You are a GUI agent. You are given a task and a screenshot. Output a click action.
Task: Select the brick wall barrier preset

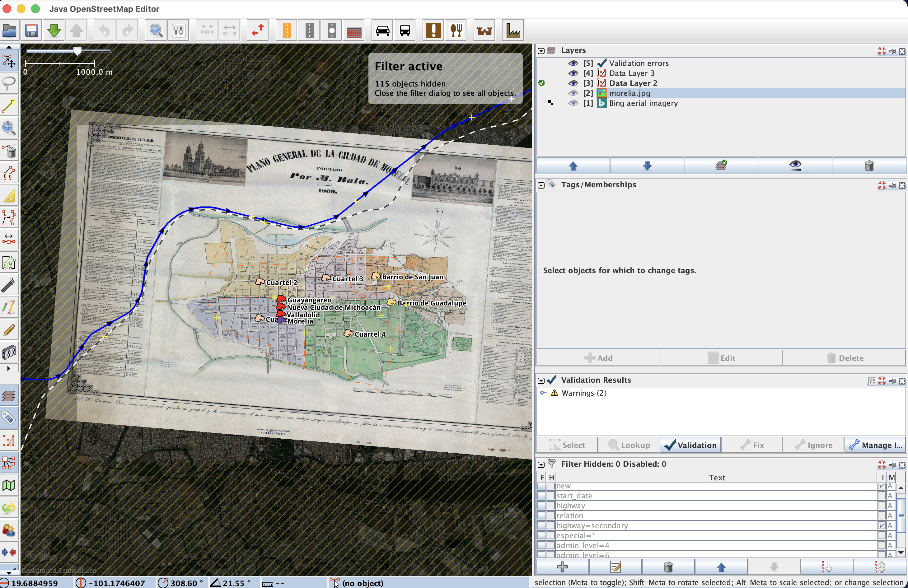point(354,30)
